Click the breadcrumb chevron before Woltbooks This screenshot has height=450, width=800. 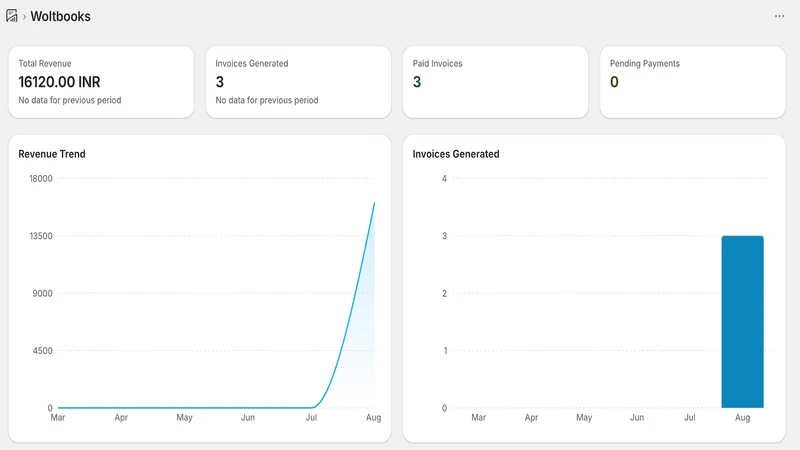24,17
